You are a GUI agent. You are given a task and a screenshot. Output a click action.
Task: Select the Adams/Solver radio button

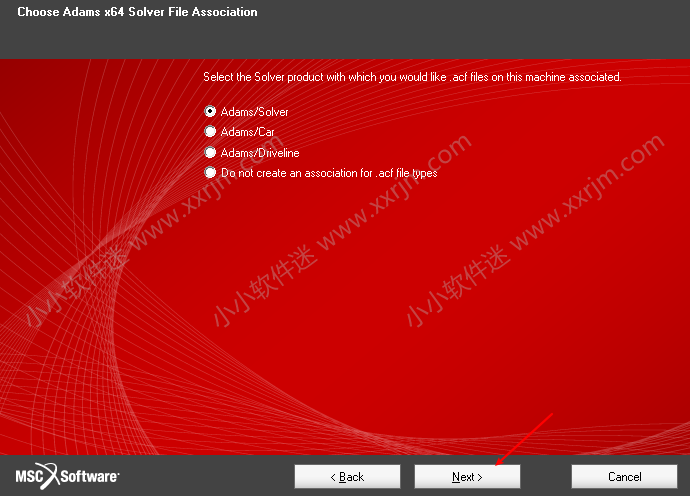210,112
